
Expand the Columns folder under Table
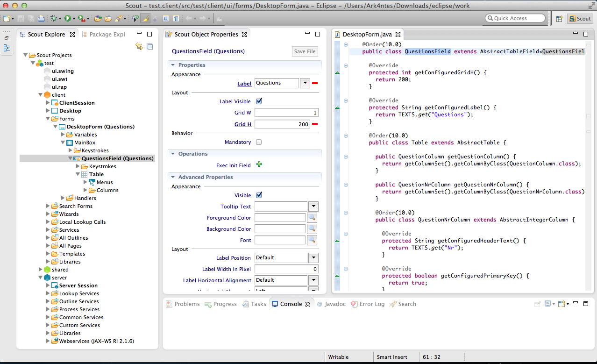click(85, 190)
